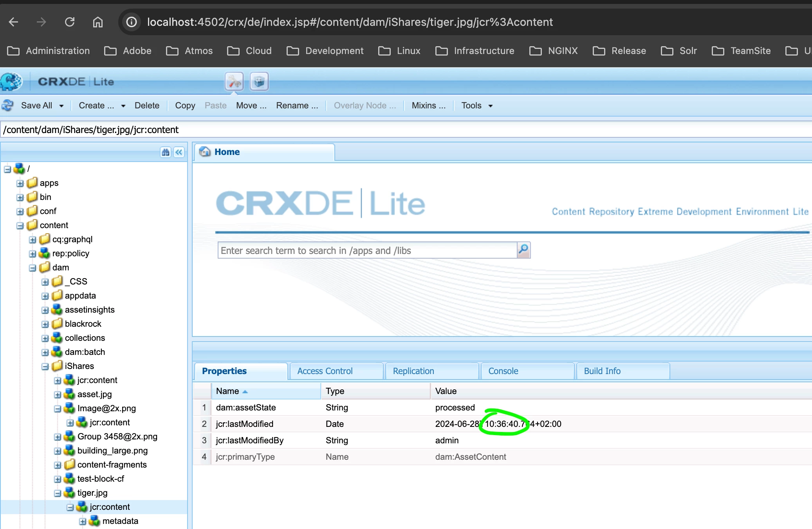
Task: Collapse tree panel with double-arrow icon
Action: click(x=179, y=152)
